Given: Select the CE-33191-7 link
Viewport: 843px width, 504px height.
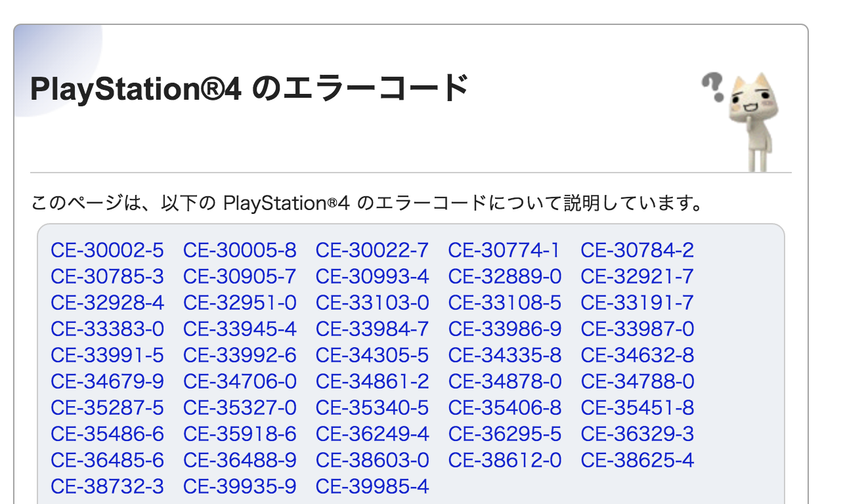Looking at the screenshot, I should click(638, 303).
